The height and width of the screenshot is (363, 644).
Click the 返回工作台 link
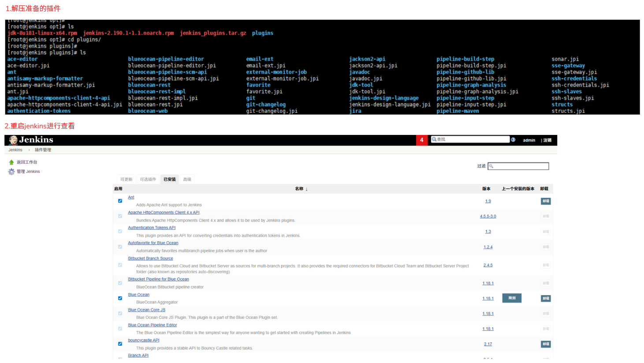click(27, 162)
